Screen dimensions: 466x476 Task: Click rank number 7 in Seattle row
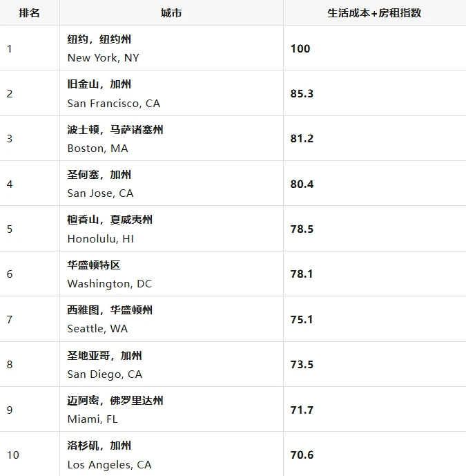point(10,319)
